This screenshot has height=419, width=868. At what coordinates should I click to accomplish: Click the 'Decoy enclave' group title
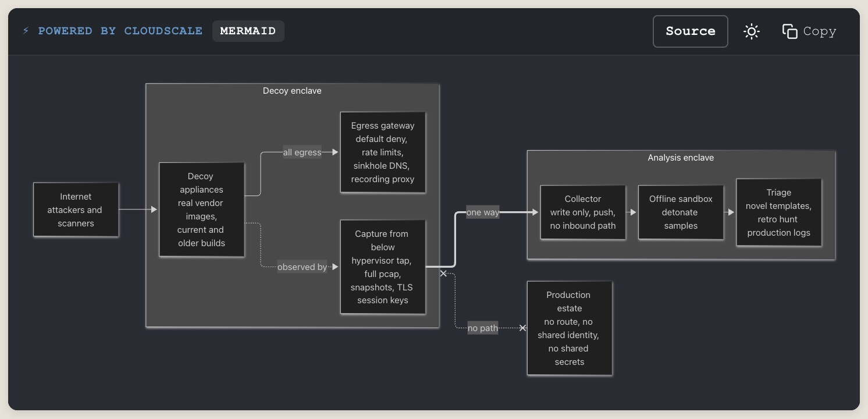pyautogui.click(x=292, y=91)
